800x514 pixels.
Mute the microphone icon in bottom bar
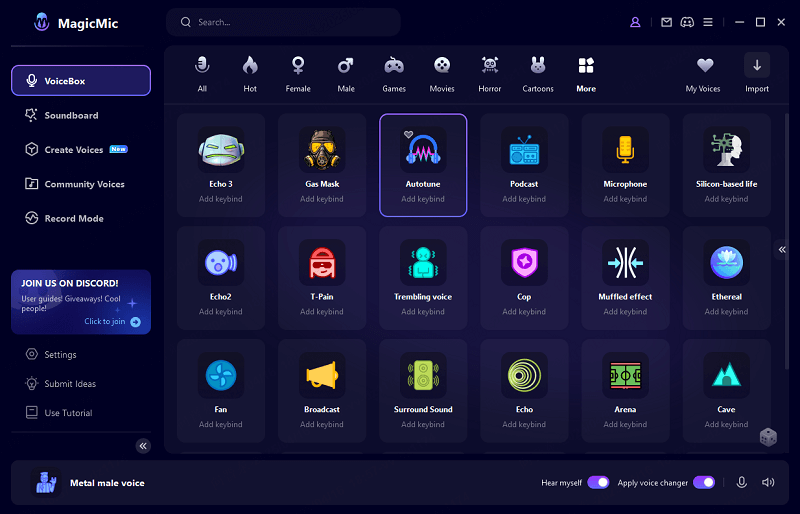pyautogui.click(x=742, y=482)
